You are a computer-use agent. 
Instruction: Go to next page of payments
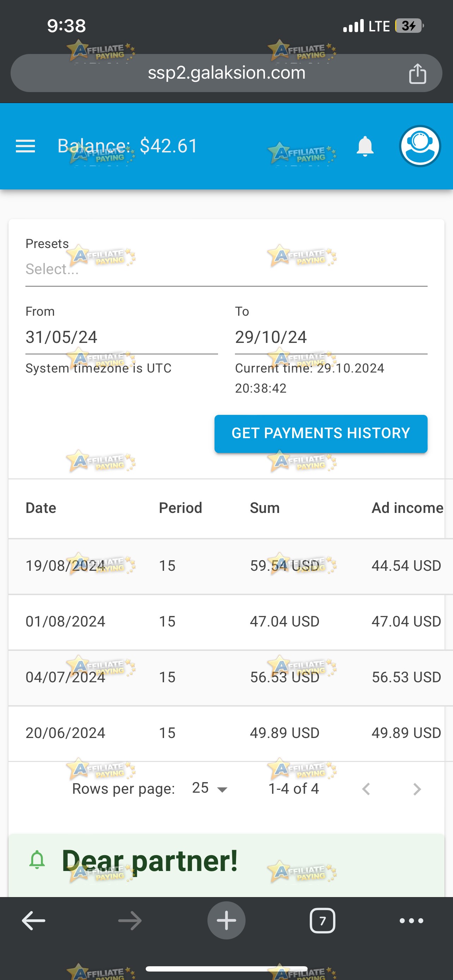pos(417,789)
